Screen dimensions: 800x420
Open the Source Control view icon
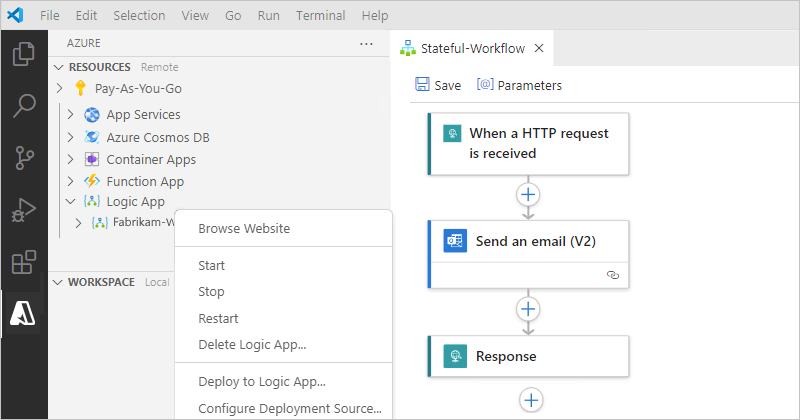24,158
